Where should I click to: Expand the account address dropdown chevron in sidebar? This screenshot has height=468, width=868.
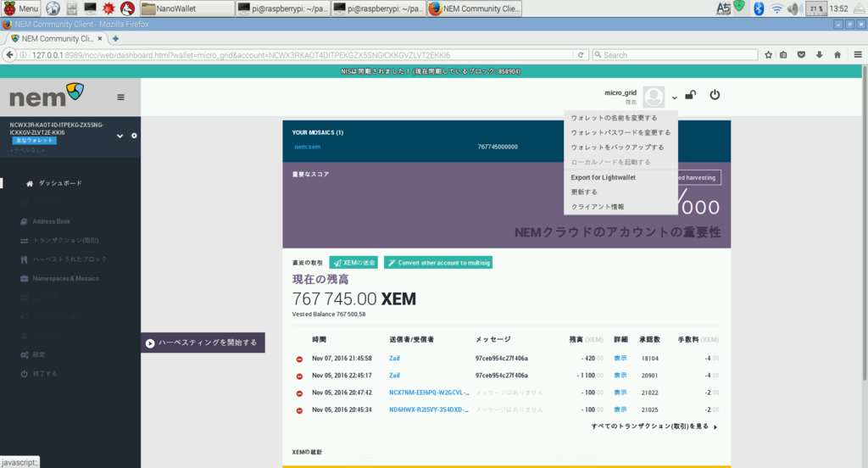[120, 136]
